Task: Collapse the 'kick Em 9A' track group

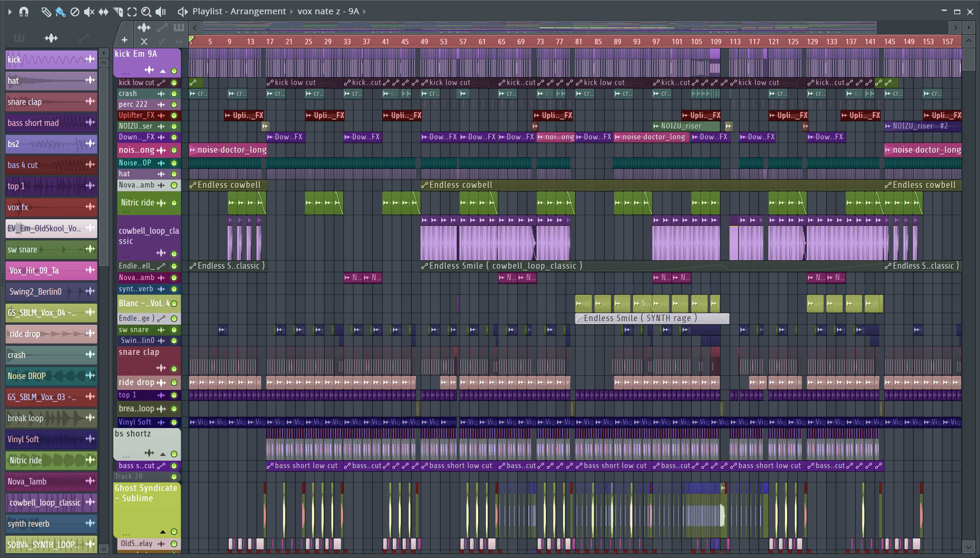Action: (x=163, y=71)
